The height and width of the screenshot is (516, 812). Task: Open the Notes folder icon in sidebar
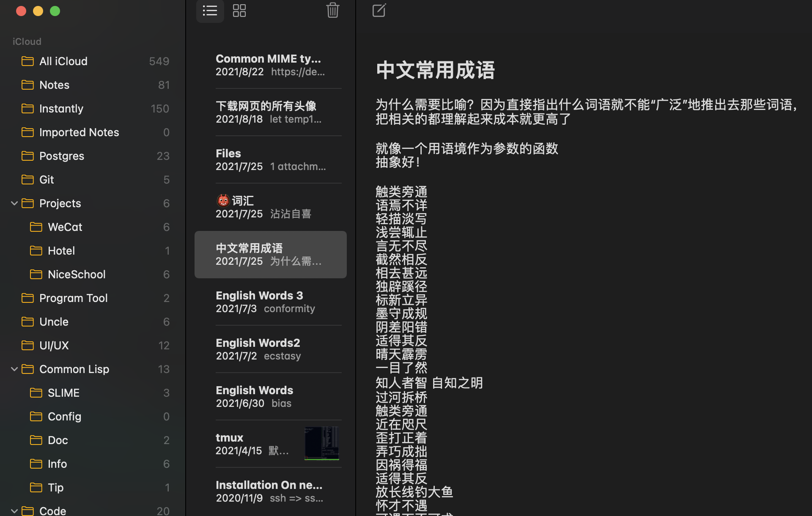pyautogui.click(x=27, y=85)
